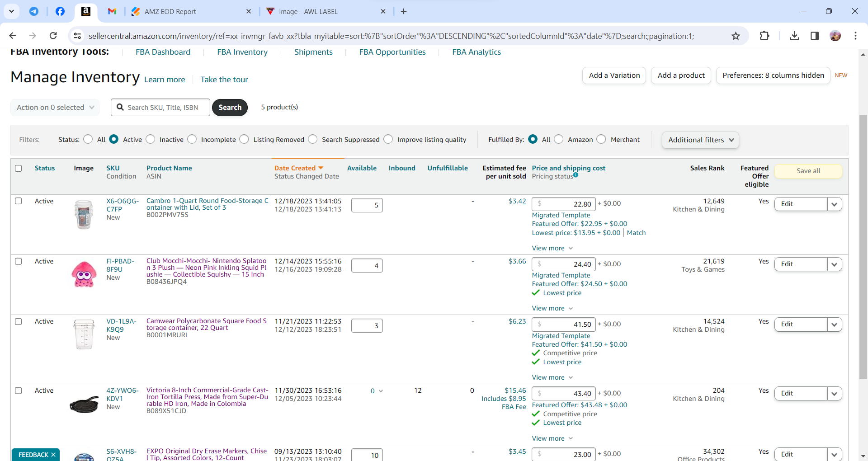This screenshot has width=868, height=461.
Task: Click the pricing status info icon
Action: 576,175
